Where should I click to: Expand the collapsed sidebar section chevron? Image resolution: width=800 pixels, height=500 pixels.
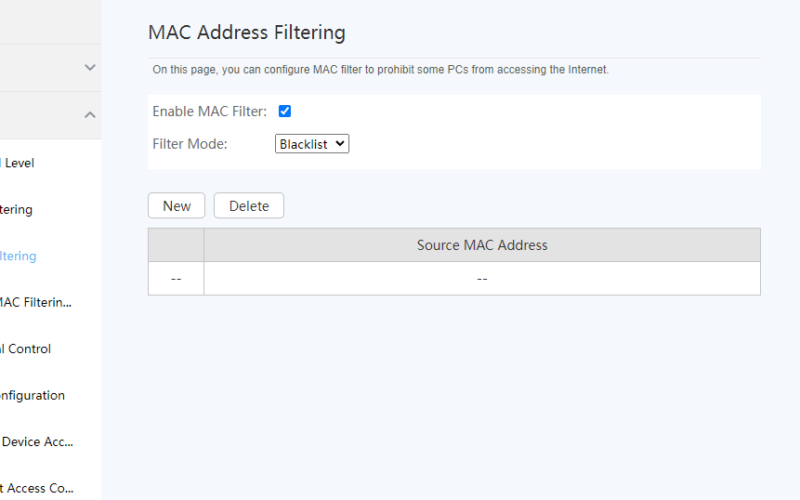tap(90, 67)
